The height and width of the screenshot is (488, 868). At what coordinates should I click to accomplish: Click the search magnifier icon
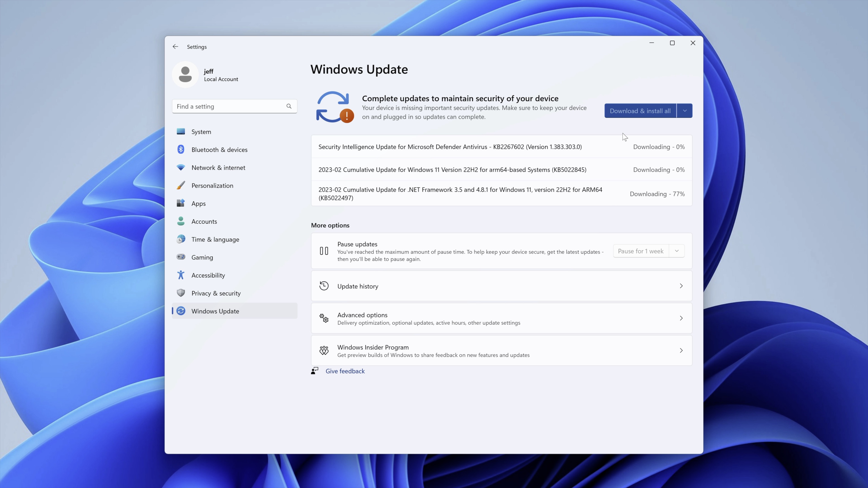pyautogui.click(x=289, y=106)
